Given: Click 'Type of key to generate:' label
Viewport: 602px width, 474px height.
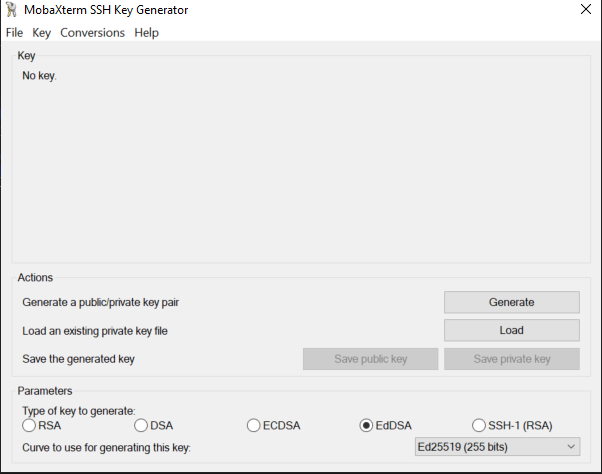Looking at the screenshot, I should (x=79, y=411).
